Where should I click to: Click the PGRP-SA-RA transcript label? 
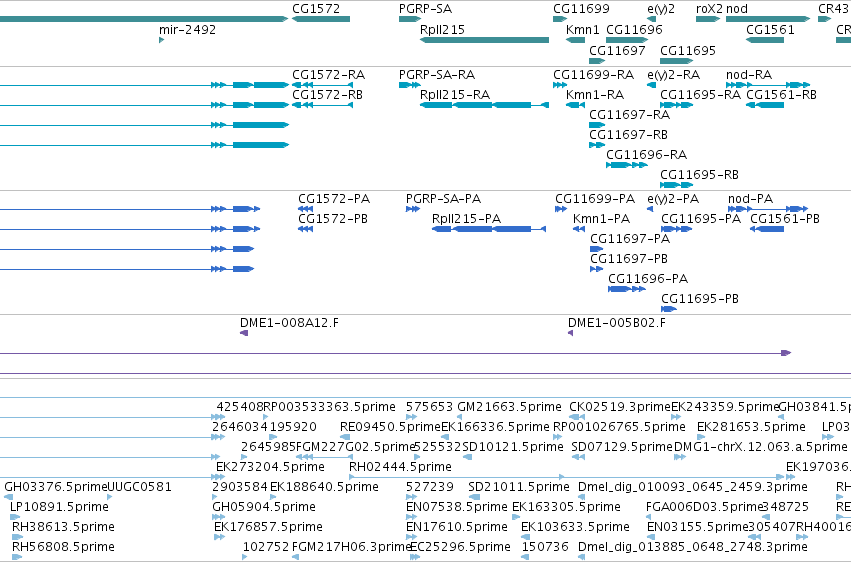coord(437,75)
